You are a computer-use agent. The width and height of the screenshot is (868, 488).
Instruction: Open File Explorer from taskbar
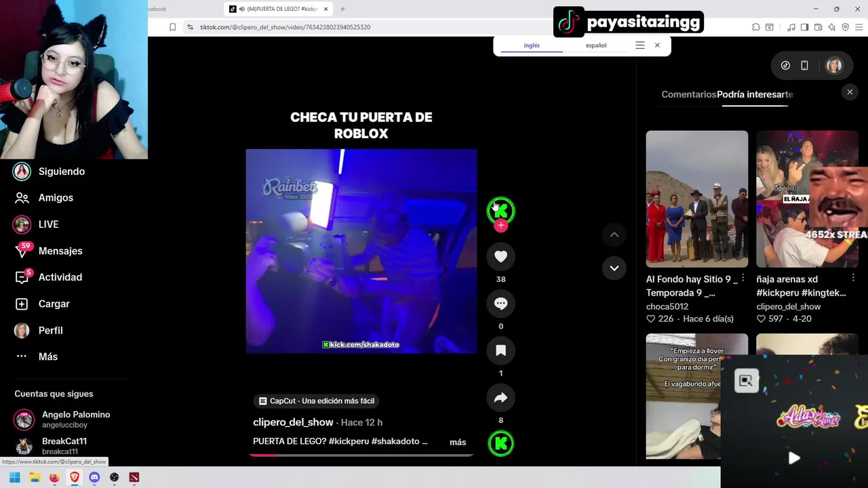click(x=35, y=478)
